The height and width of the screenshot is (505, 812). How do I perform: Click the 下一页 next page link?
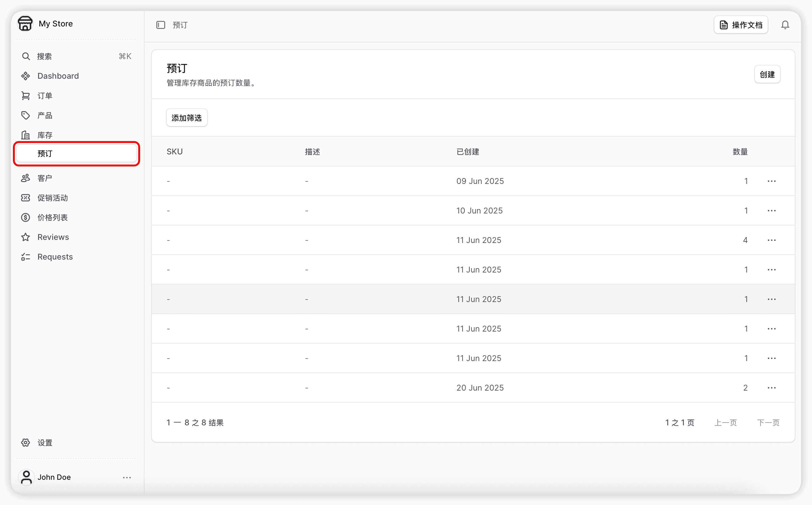click(768, 423)
